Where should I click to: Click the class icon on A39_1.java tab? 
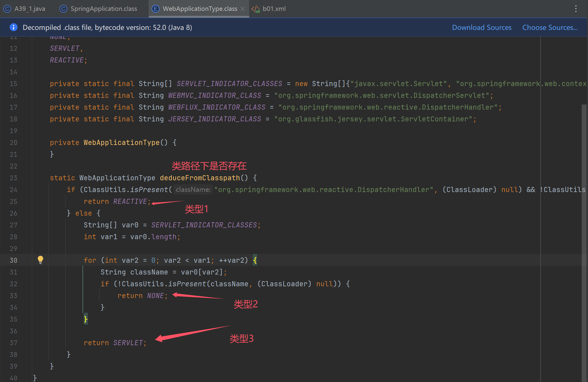point(7,9)
